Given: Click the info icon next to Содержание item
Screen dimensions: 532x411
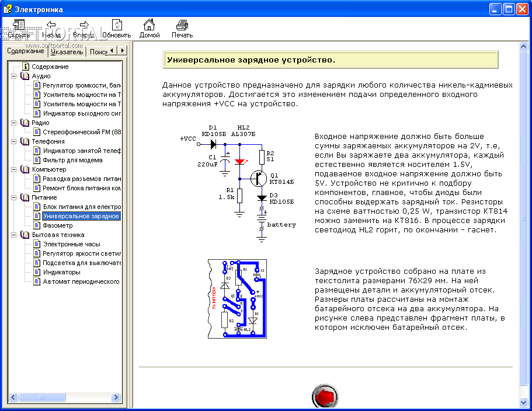Looking at the screenshot, I should 26,67.
